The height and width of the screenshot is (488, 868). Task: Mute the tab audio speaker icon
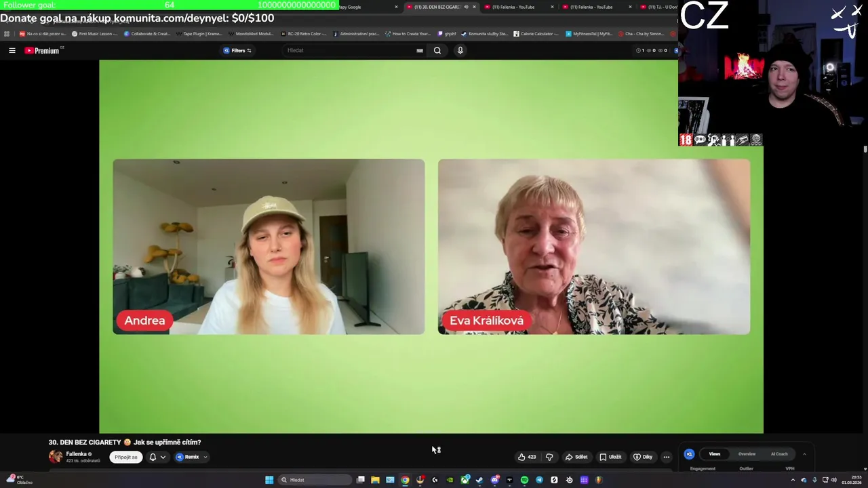tap(466, 7)
